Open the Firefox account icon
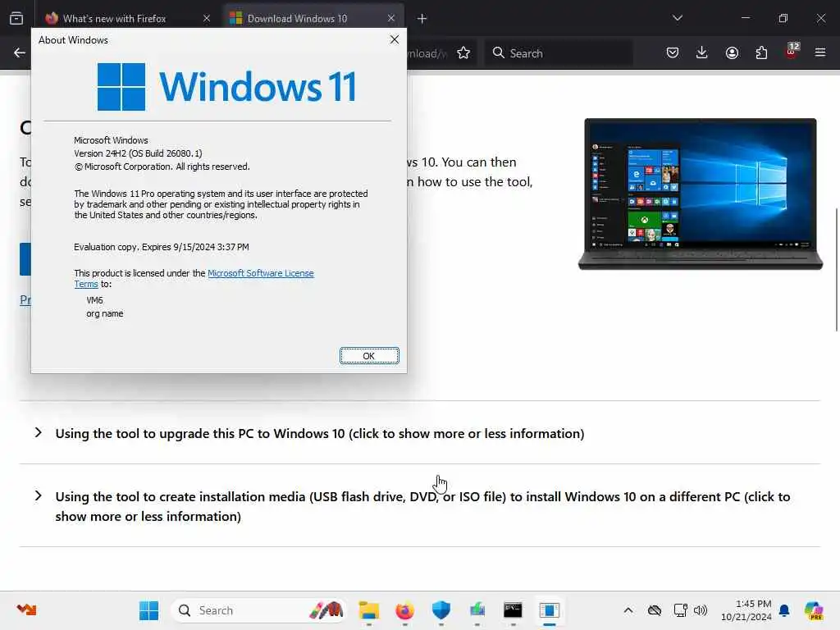Image resolution: width=840 pixels, height=630 pixels. (732, 52)
